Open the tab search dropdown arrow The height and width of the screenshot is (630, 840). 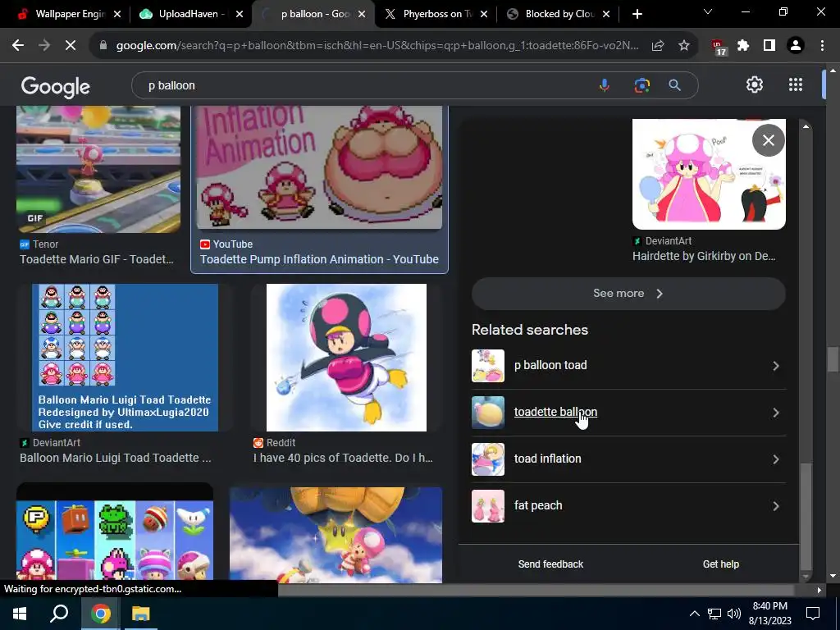pyautogui.click(x=708, y=11)
